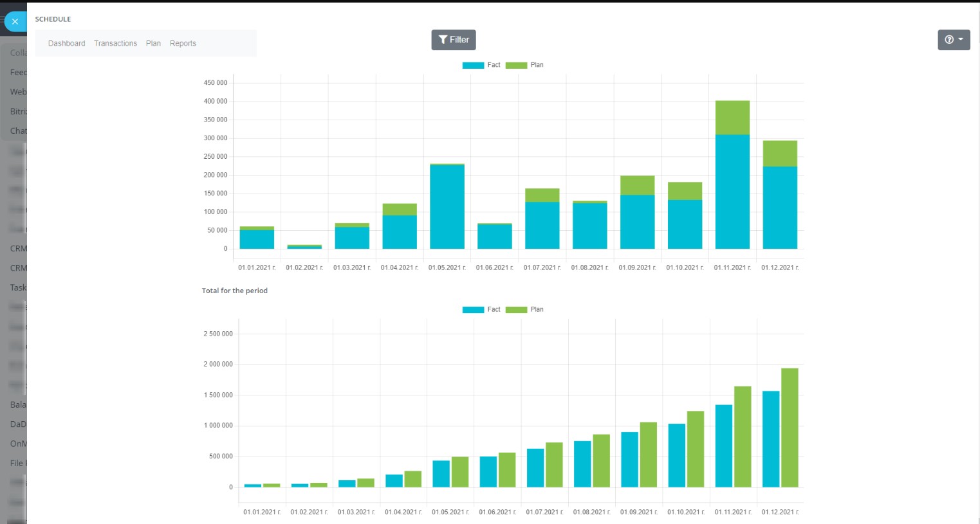
Task: Click the blue Fact bar for 01.11.2021 in the top chart
Action: click(732, 192)
